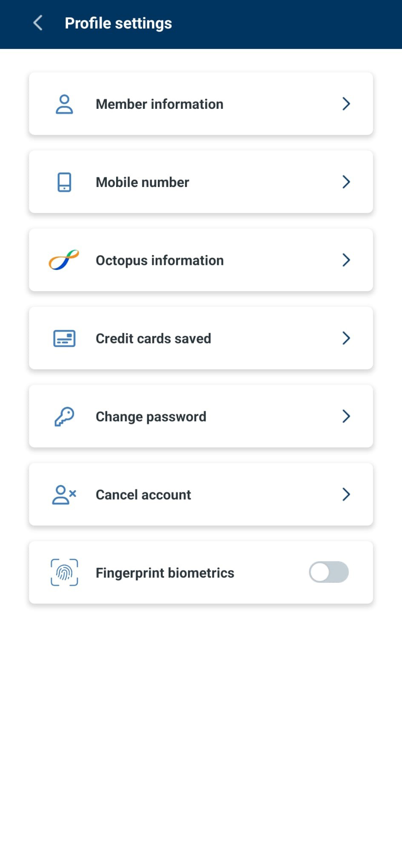Select the Octopus information menu item
Image resolution: width=402 pixels, height=868 pixels.
point(201,260)
